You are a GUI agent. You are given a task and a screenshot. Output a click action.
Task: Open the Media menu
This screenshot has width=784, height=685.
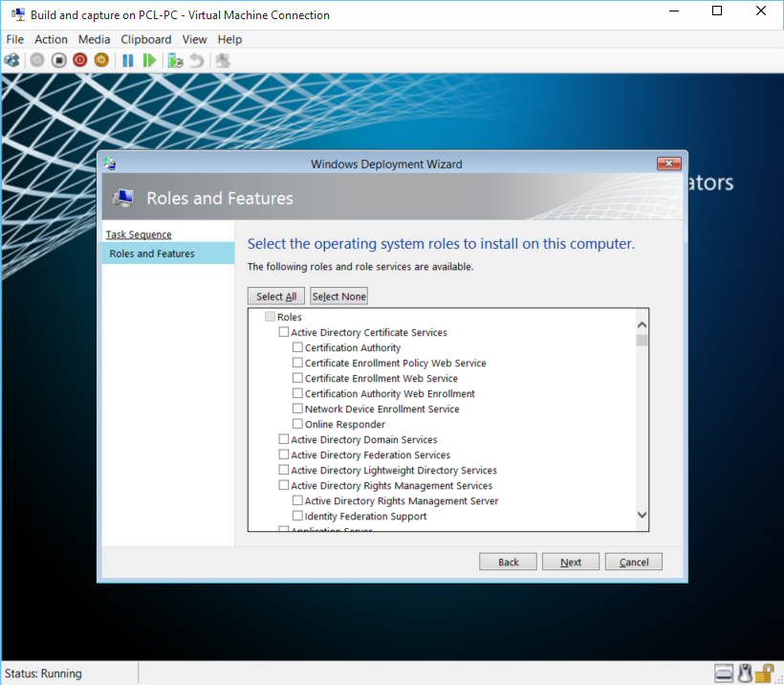94,39
